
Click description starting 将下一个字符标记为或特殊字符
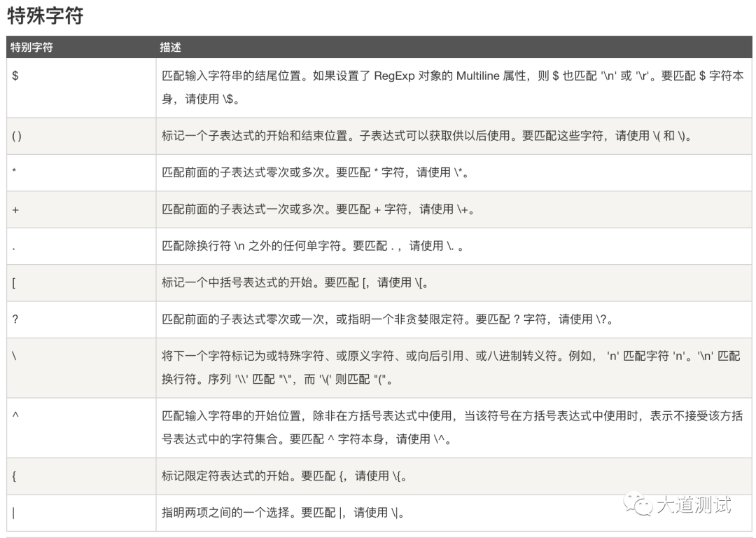pos(451,367)
